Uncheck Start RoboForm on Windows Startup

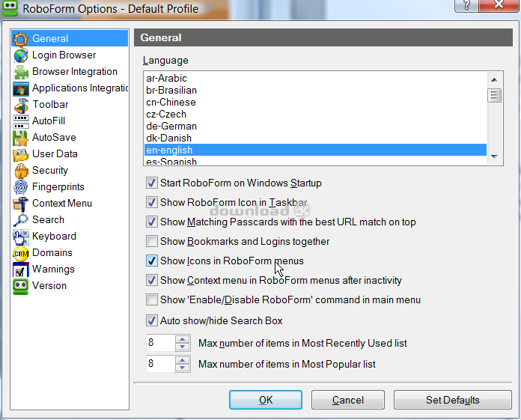click(x=151, y=183)
